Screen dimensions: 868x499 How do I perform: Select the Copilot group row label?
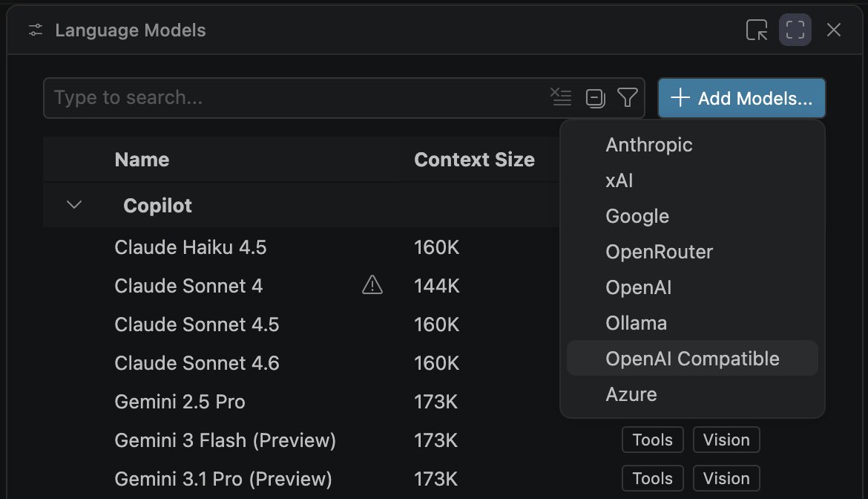pyautogui.click(x=158, y=206)
